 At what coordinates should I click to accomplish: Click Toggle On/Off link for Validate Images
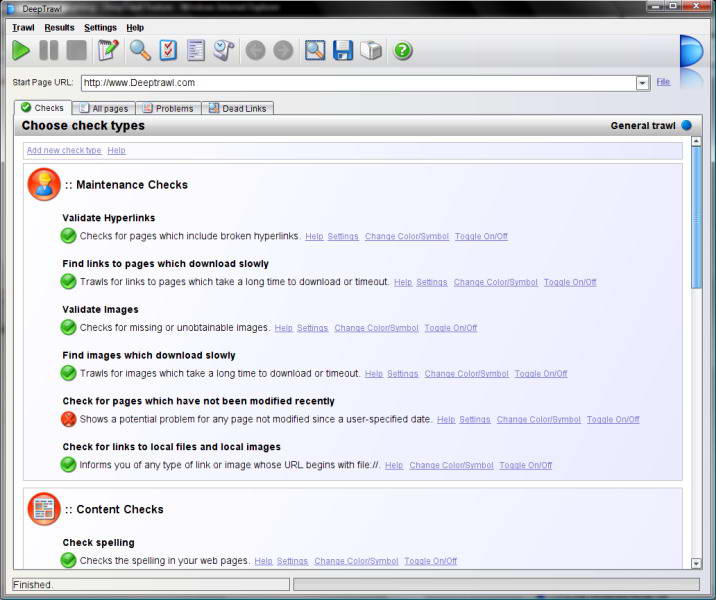(x=451, y=328)
